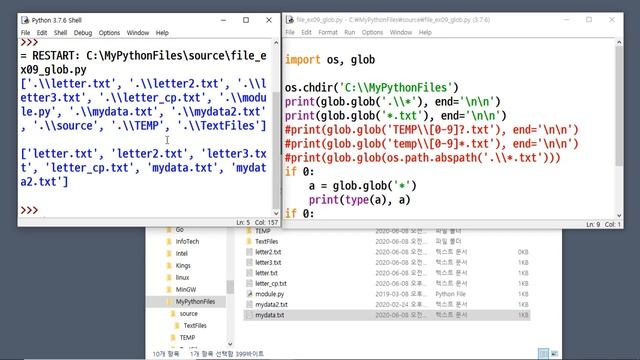Open Help menu in glob.py editor window
Viewport: 640px width, 360px height.
425,32
